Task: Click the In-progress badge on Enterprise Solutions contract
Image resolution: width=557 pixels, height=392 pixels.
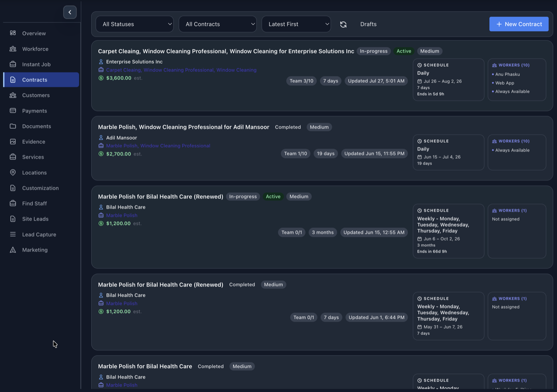Action: tap(374, 51)
